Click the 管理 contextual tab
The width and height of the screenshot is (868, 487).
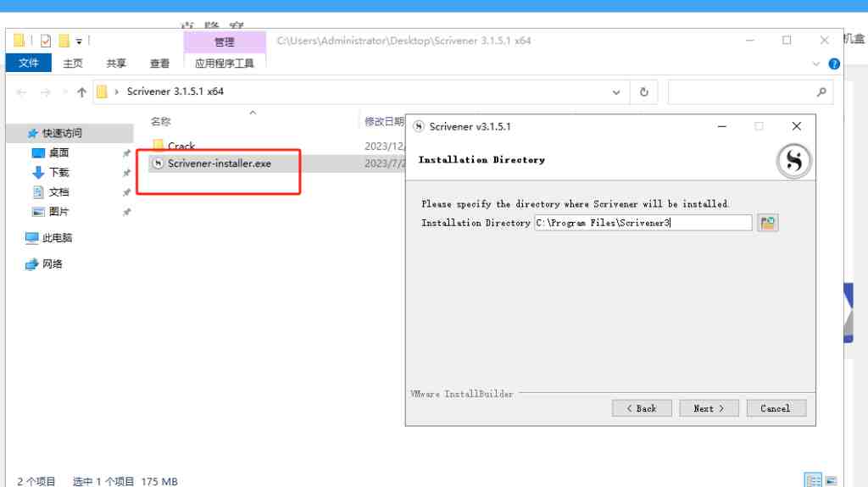224,42
